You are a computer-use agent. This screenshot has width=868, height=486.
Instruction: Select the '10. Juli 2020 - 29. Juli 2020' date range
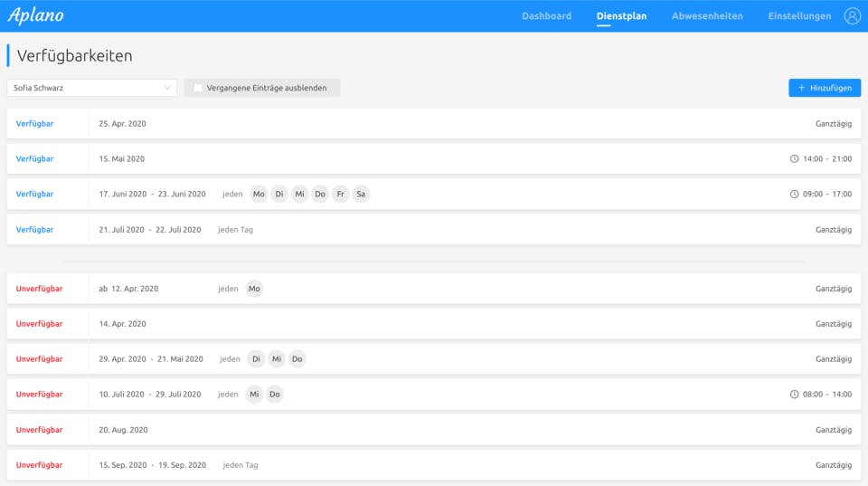click(x=150, y=395)
